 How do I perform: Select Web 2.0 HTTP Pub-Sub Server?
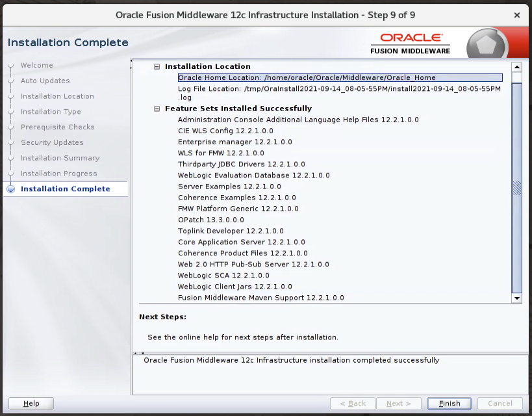pyautogui.click(x=253, y=265)
